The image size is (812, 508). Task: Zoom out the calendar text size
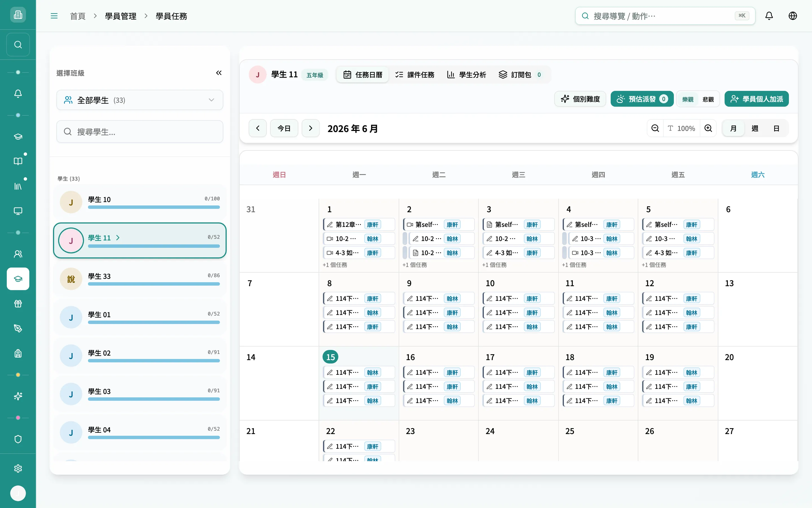[x=655, y=128]
